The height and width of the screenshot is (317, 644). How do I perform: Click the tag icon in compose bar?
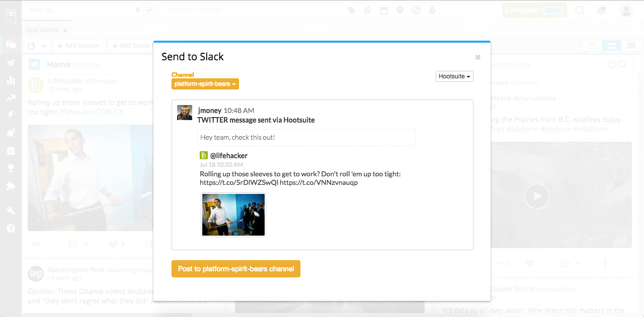point(352,10)
